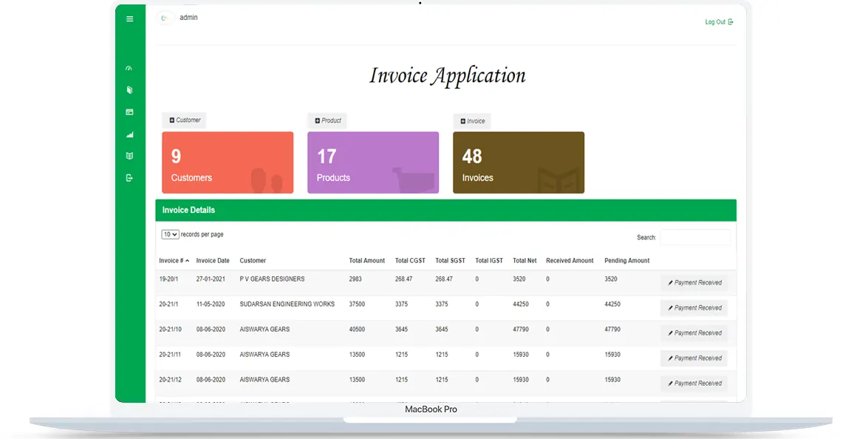Open the 17 Products card

(x=373, y=162)
